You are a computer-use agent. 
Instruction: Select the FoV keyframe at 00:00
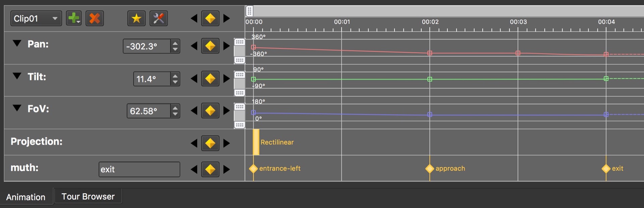254,113
